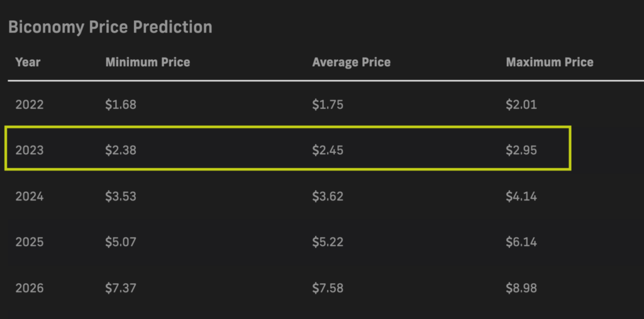
Task: Select the $2.45 average price value
Action: pos(327,150)
